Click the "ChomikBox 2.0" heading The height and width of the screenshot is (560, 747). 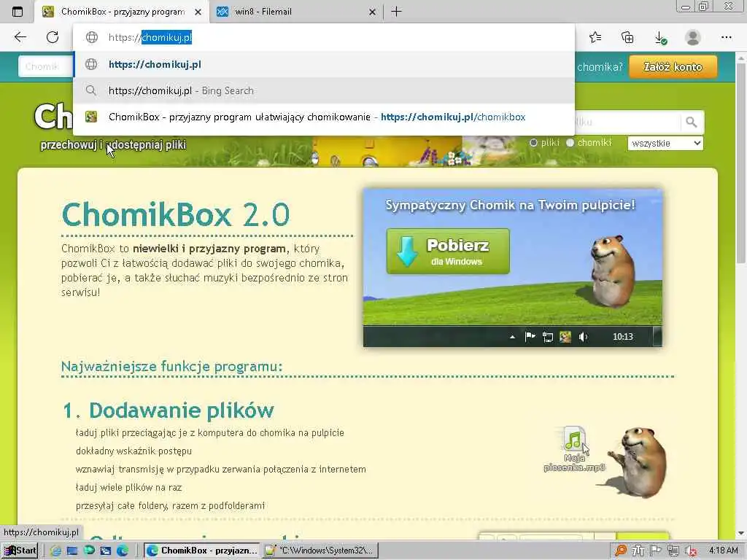coord(175,214)
